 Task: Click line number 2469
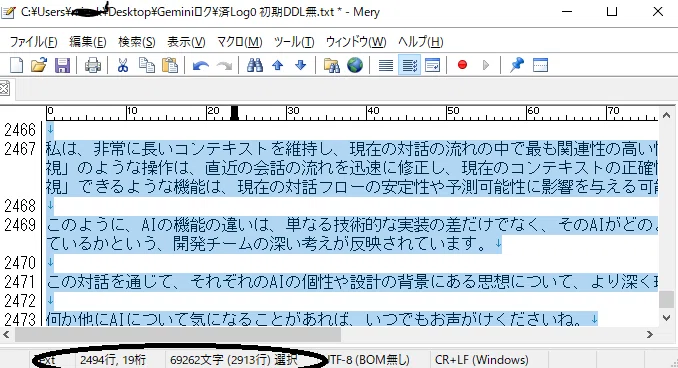click(20, 225)
